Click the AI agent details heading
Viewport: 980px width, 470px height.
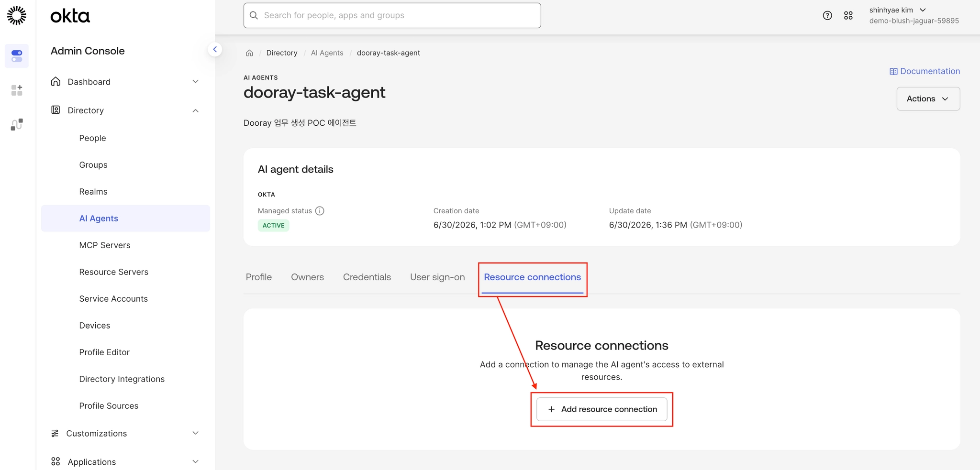(x=295, y=169)
